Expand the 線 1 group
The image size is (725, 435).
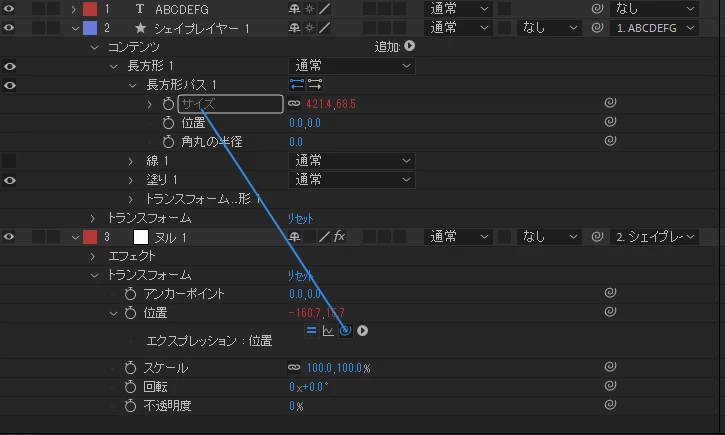(x=130, y=161)
